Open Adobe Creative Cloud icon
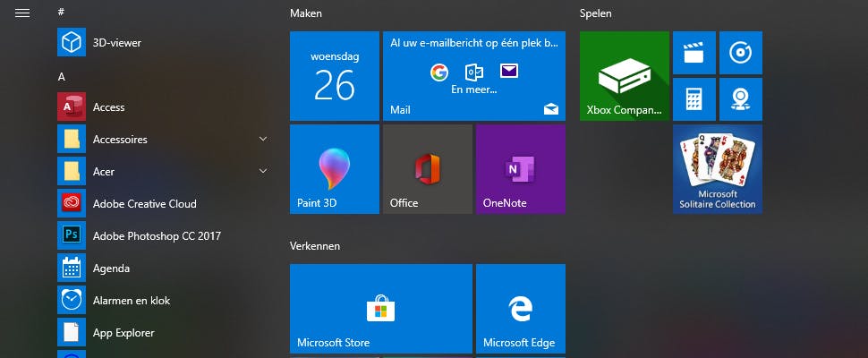 pyautogui.click(x=72, y=204)
